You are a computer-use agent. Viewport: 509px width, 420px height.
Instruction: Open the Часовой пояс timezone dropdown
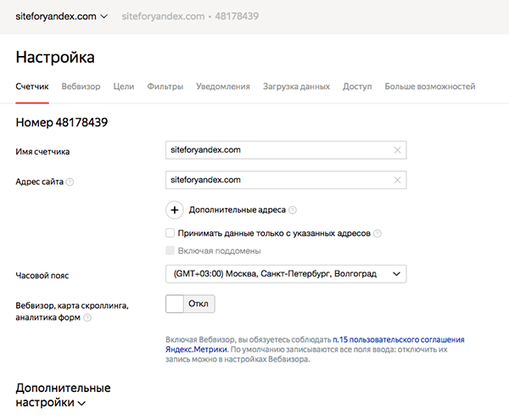coord(286,273)
